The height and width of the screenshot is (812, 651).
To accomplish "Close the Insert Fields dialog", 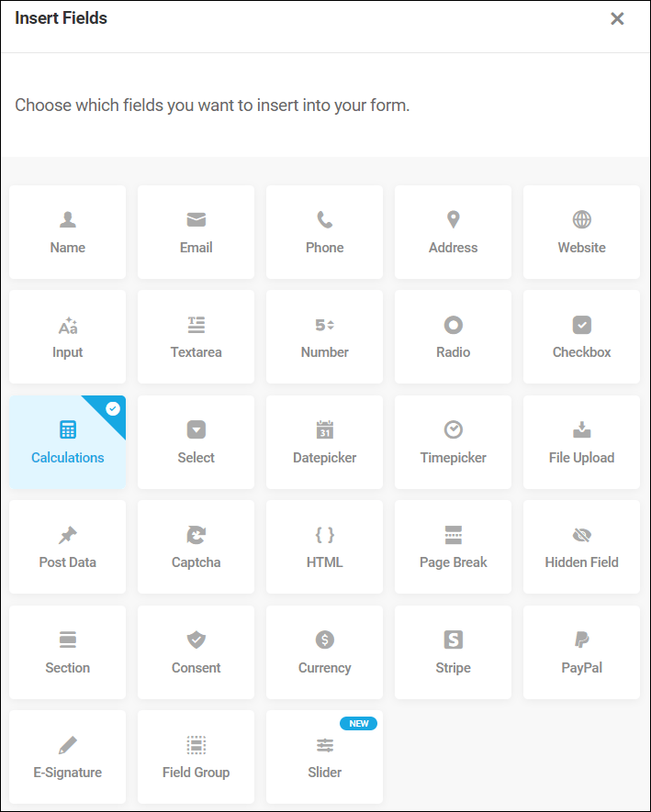I will pyautogui.click(x=617, y=18).
